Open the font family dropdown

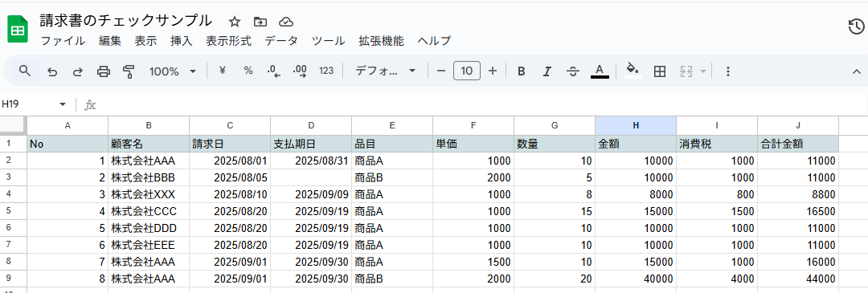click(x=385, y=71)
